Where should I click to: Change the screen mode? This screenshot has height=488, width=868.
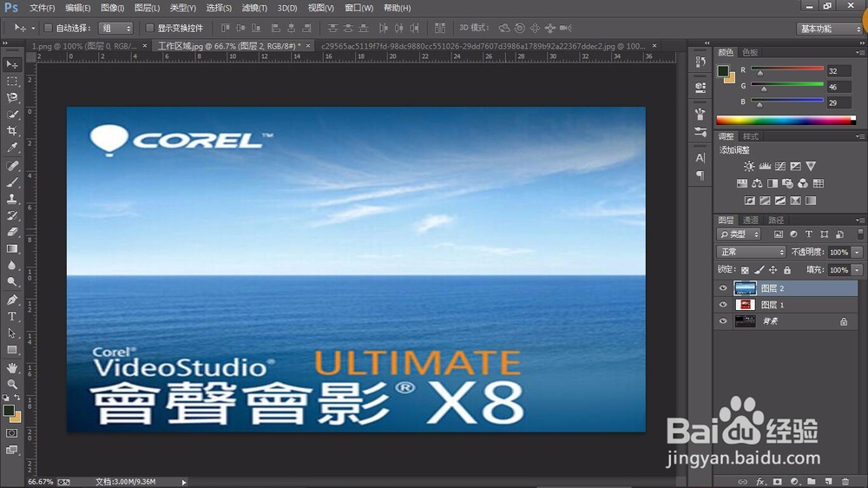(x=11, y=450)
